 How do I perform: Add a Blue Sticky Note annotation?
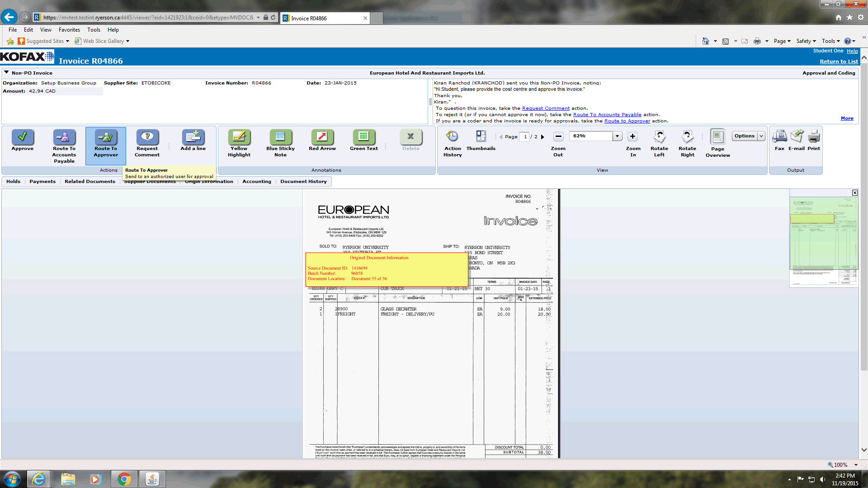click(280, 137)
